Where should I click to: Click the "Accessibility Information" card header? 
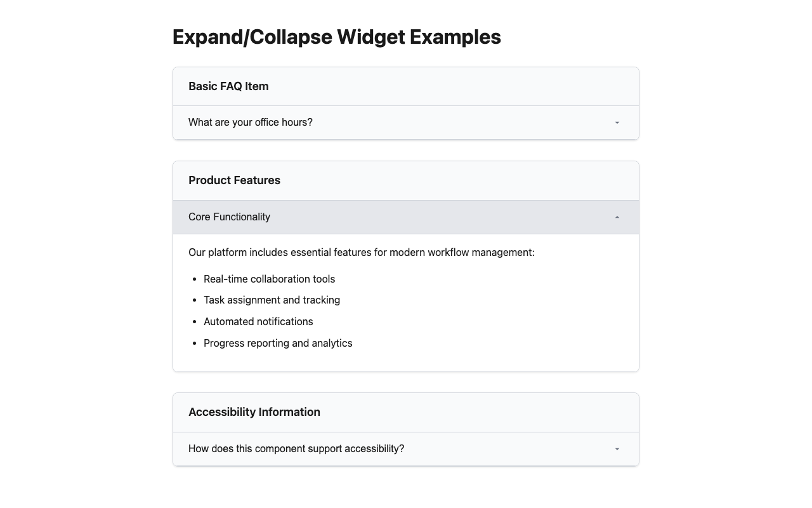point(254,412)
